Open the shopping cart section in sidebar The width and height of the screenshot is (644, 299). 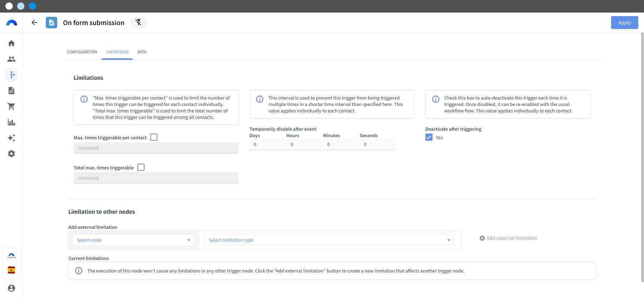[x=11, y=106]
